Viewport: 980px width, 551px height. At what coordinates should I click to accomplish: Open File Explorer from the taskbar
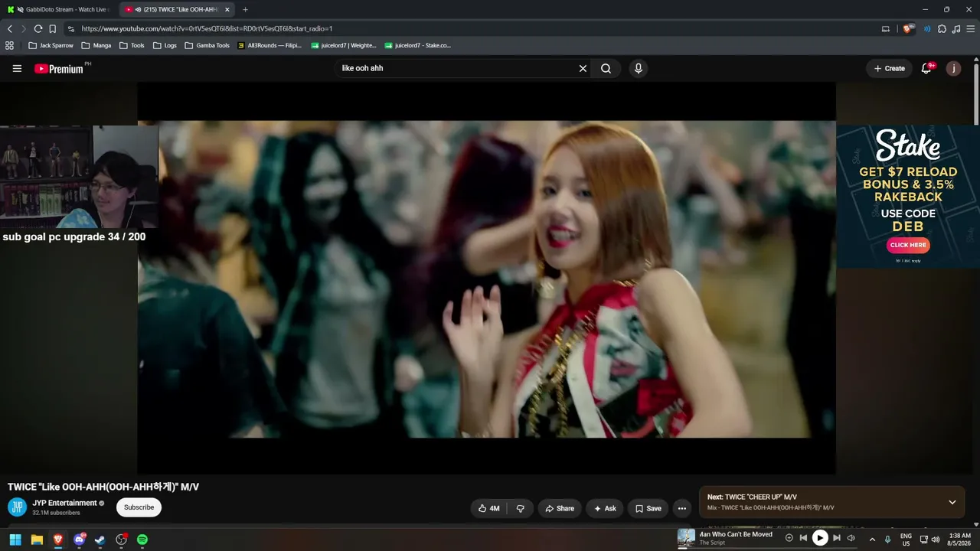point(37,540)
